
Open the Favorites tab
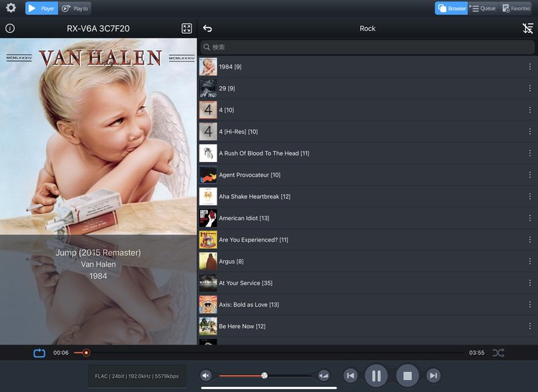[516, 8]
